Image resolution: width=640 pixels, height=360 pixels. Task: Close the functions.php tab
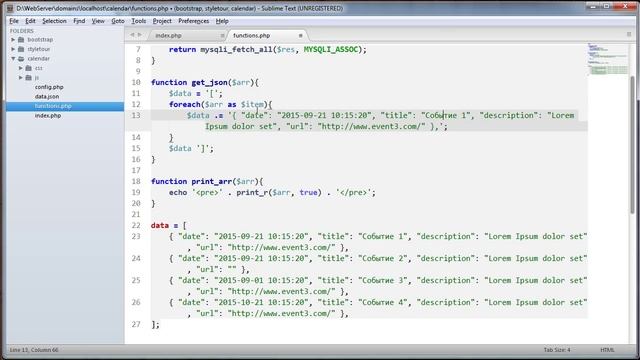pyautogui.click(x=300, y=36)
